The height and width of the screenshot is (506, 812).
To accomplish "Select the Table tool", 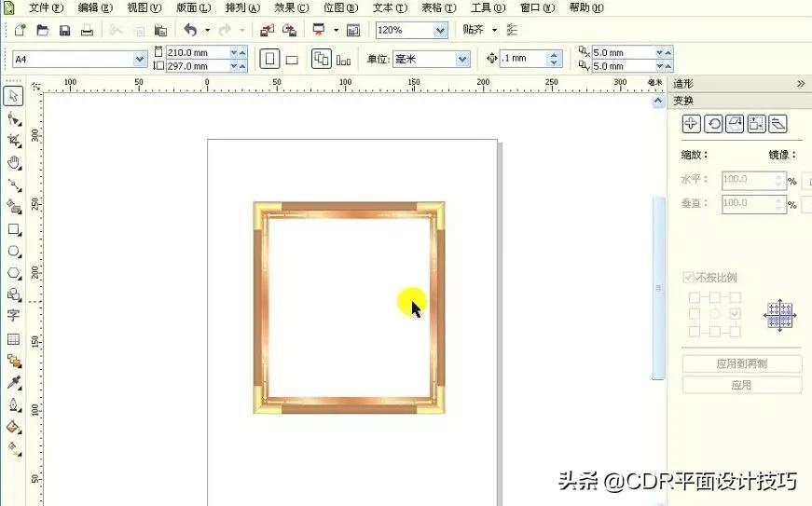I will coord(13,339).
